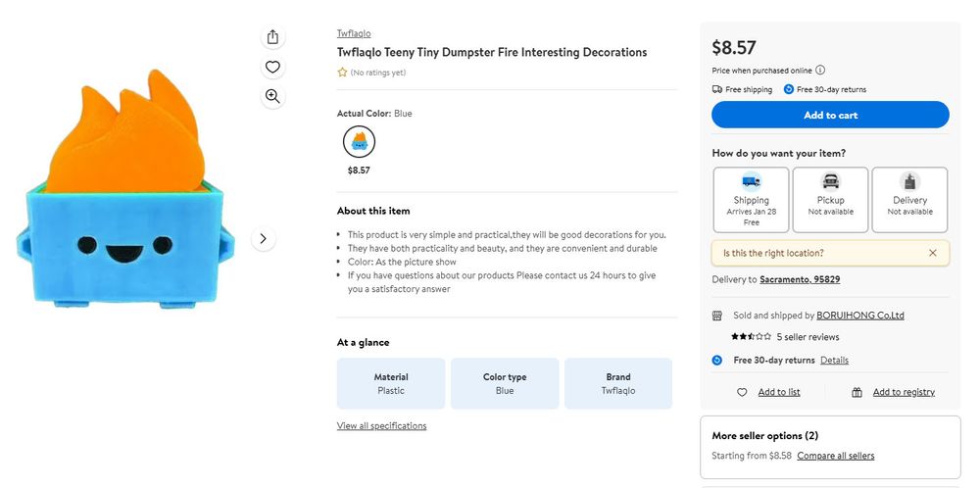Open Compare all sellers options
Screen dimensions: 980x488
point(836,456)
